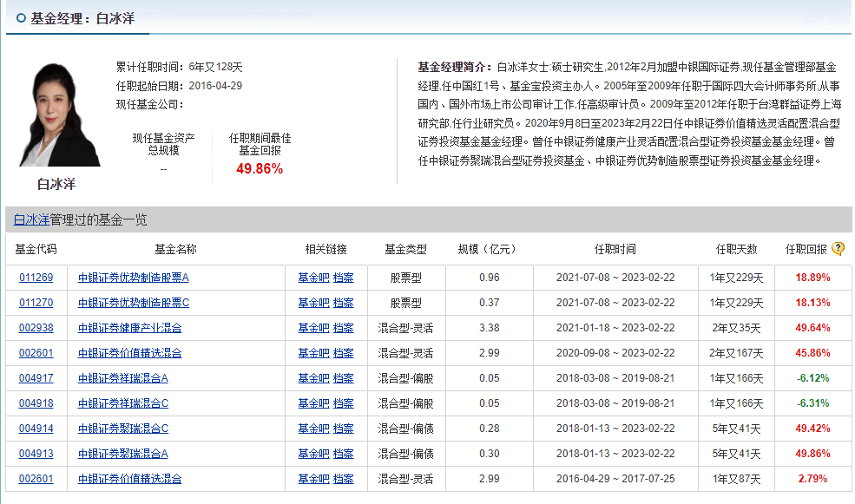Open 档案 for 中银证券优势制造股票C

pyautogui.click(x=344, y=303)
